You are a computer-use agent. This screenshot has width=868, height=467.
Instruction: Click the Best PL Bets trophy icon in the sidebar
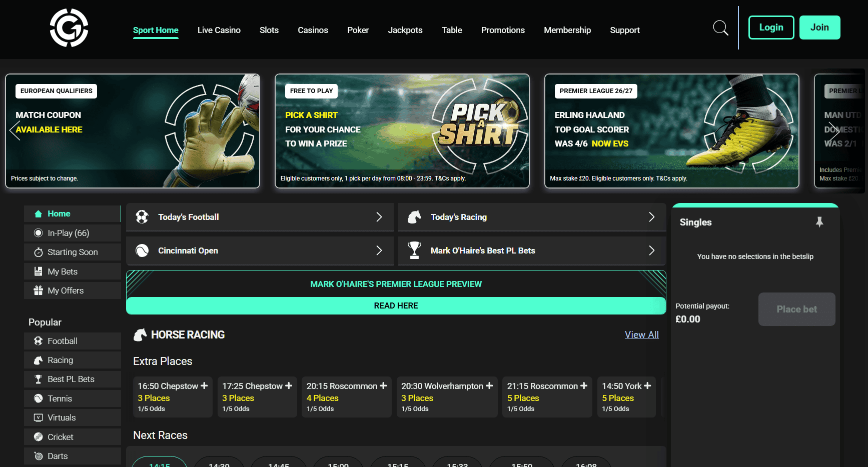tap(38, 379)
